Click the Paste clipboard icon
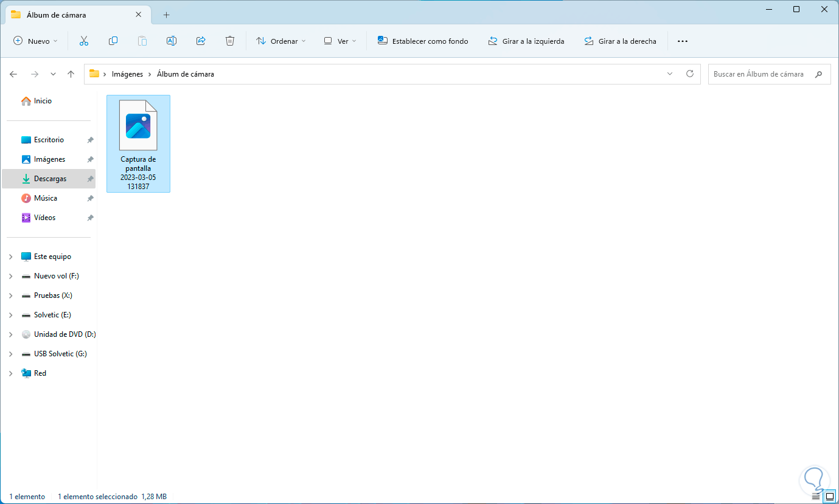This screenshot has height=504, width=839. click(x=142, y=41)
